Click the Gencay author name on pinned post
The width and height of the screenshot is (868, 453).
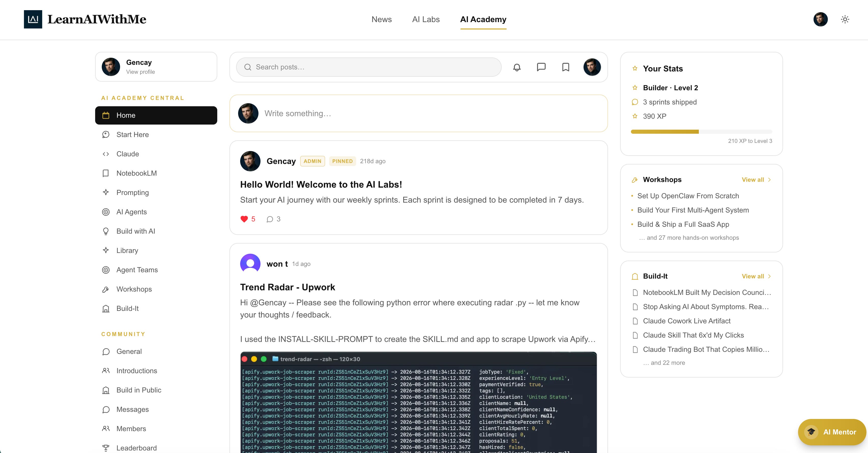click(281, 161)
